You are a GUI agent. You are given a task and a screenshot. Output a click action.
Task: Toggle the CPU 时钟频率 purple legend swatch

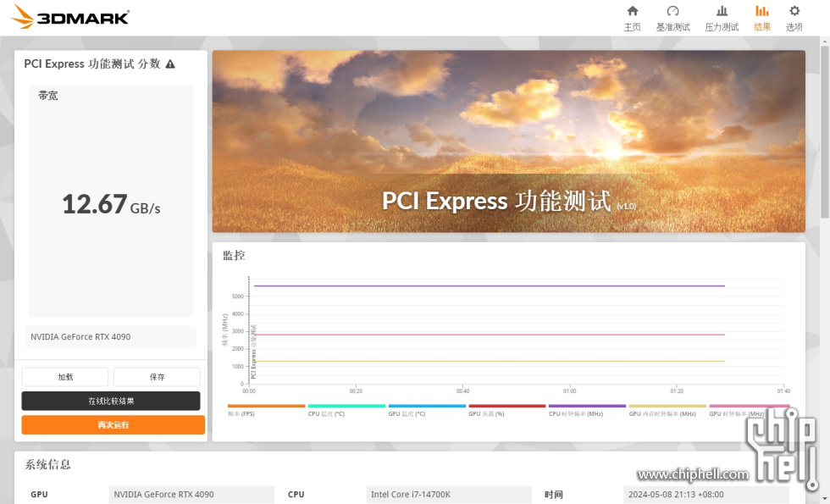pyautogui.click(x=587, y=406)
